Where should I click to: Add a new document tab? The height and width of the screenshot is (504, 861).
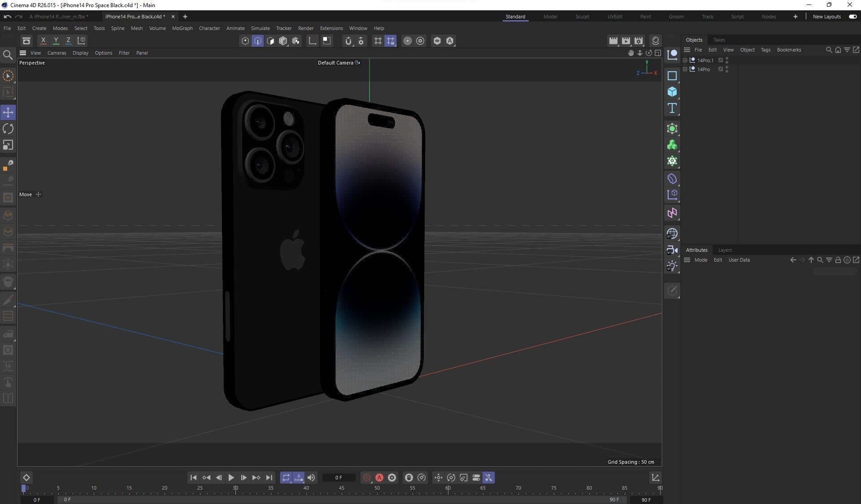(185, 17)
